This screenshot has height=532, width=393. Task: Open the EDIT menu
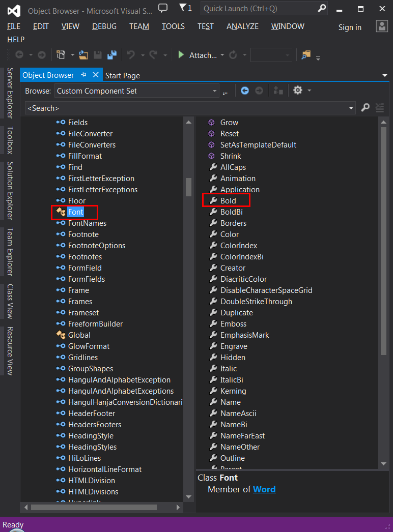click(41, 26)
